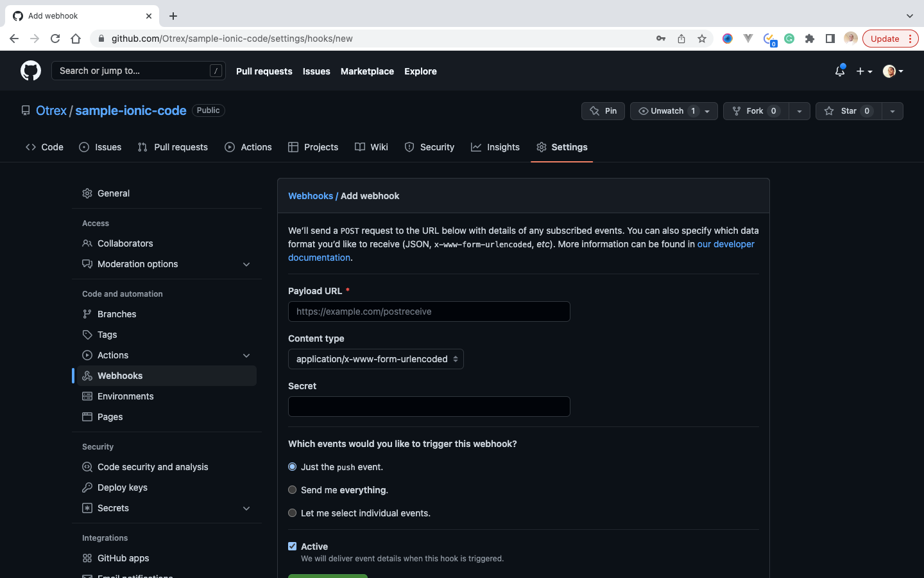
Task: Open Branches settings
Action: pos(167,314)
